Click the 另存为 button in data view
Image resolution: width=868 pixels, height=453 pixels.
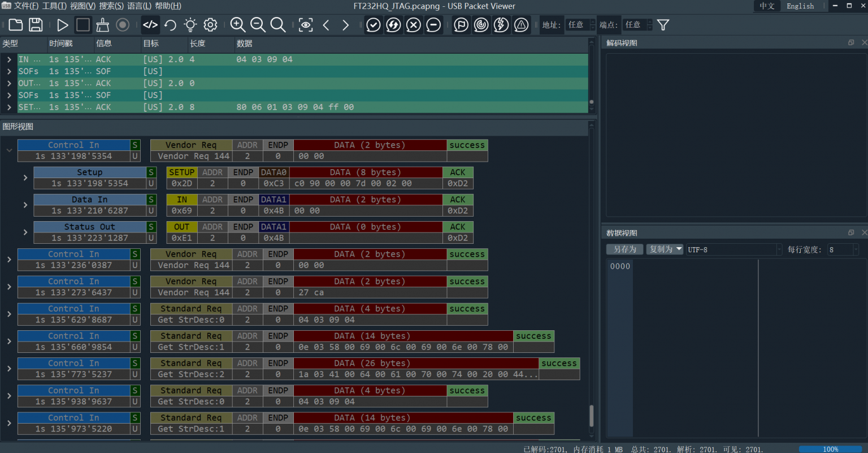coord(624,249)
